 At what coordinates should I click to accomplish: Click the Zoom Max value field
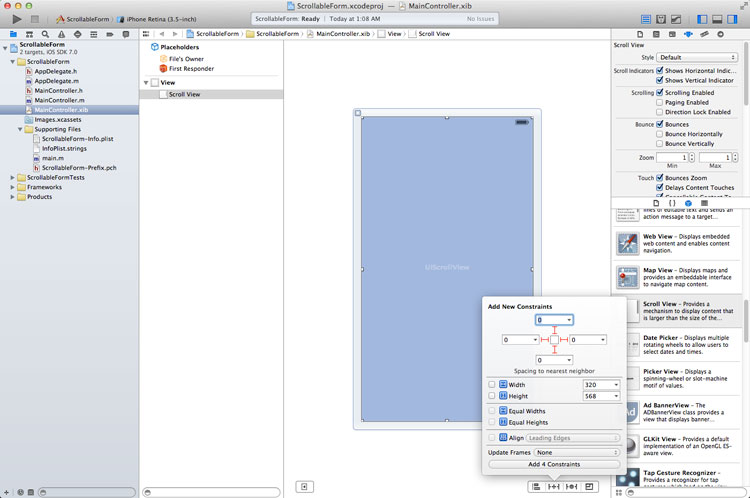[716, 157]
